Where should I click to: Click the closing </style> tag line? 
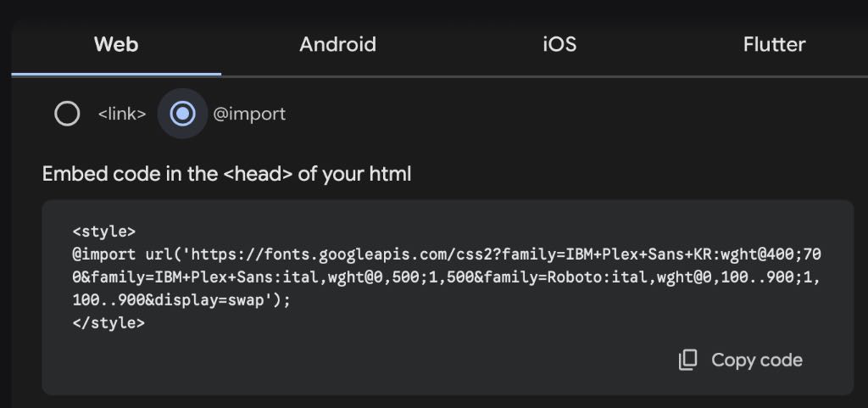[108, 323]
